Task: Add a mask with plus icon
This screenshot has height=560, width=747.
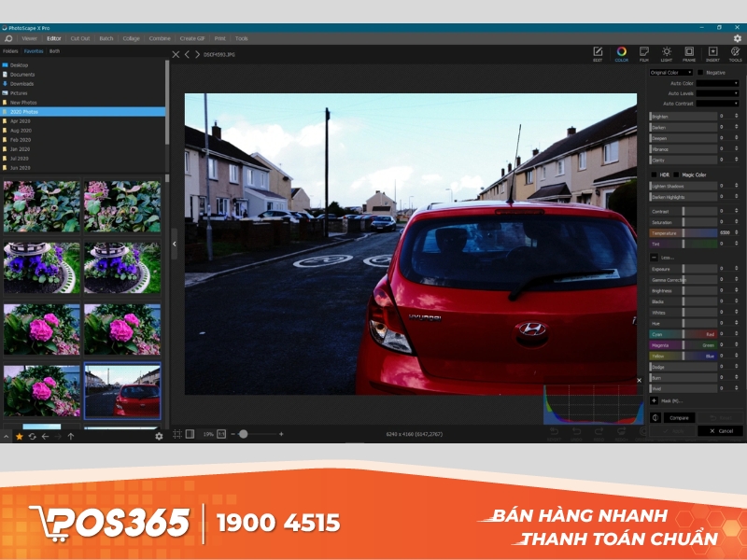Action: (x=655, y=400)
